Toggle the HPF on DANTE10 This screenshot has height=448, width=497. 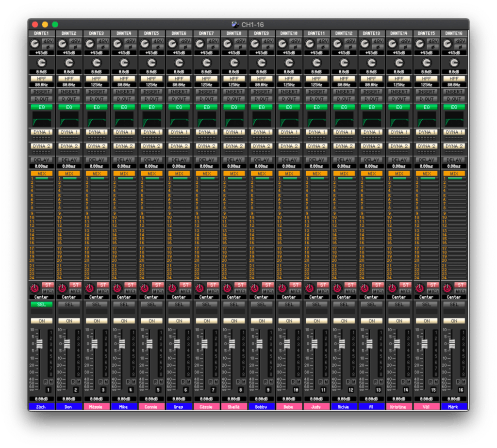pyautogui.click(x=289, y=78)
